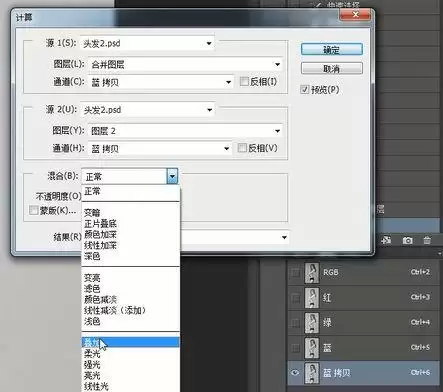Cancel with the 取消 button
The width and height of the screenshot is (443, 392).
331,68
